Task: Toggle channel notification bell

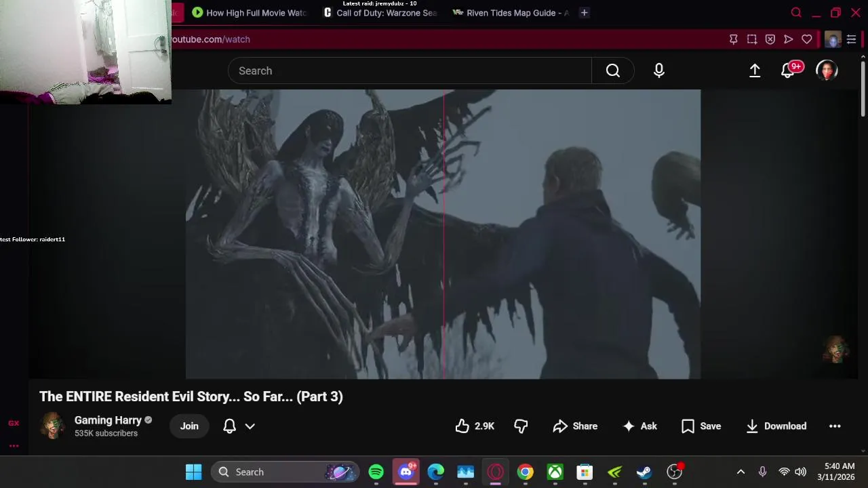Action: pyautogui.click(x=229, y=426)
